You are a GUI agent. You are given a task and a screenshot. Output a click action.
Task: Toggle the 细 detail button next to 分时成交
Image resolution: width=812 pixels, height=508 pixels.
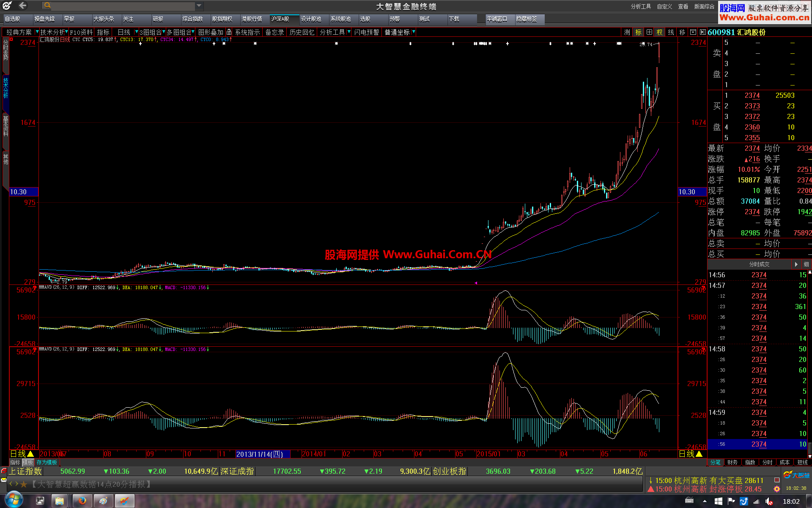806,264
